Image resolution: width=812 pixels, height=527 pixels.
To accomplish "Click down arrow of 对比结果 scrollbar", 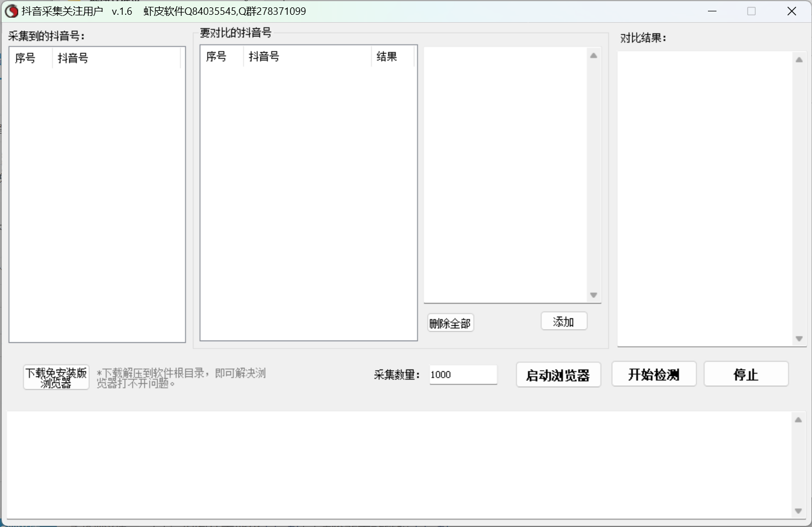I will (799, 338).
